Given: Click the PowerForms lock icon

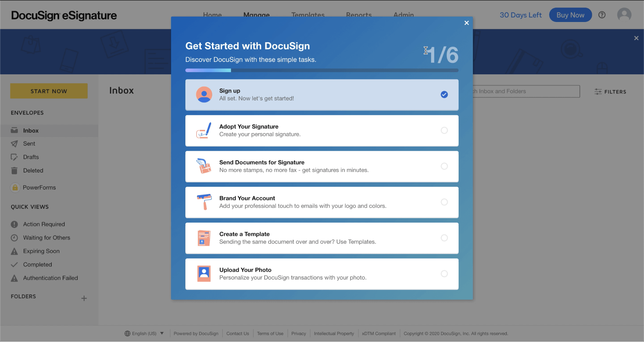Looking at the screenshot, I should [x=15, y=188].
